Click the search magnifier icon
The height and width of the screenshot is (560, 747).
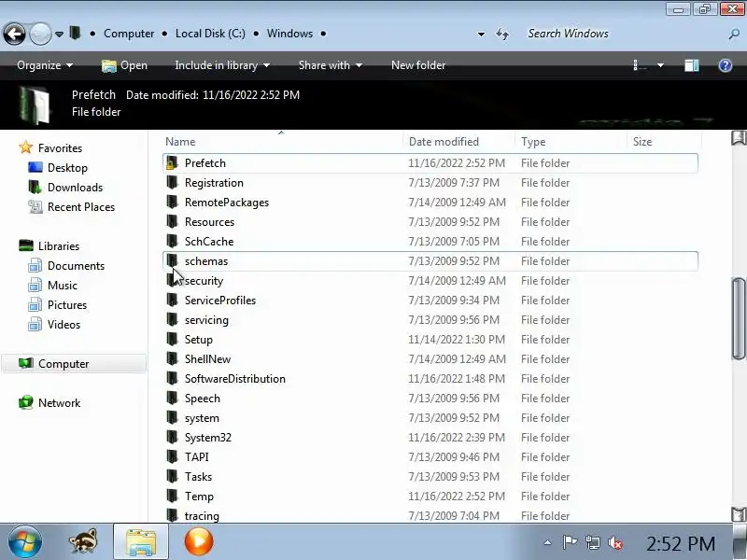pyautogui.click(x=734, y=34)
